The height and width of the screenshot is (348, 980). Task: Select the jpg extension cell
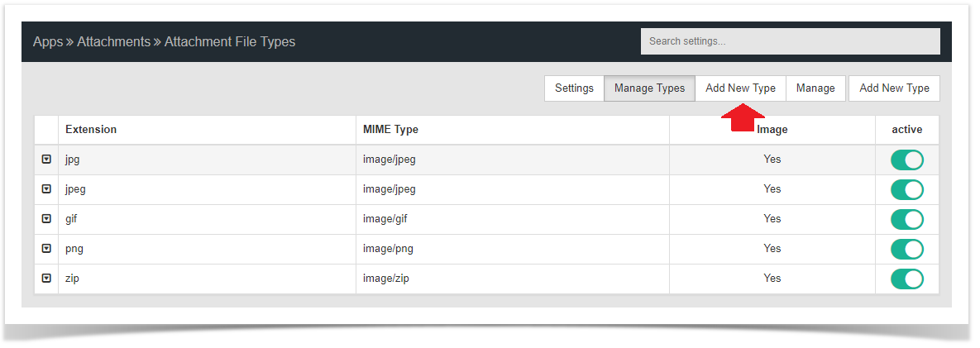coord(207,160)
